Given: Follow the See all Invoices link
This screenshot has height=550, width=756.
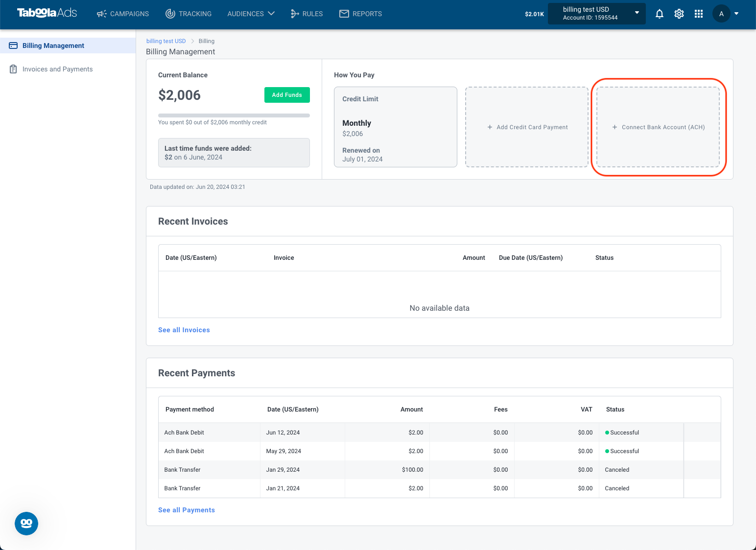Looking at the screenshot, I should pyautogui.click(x=184, y=330).
